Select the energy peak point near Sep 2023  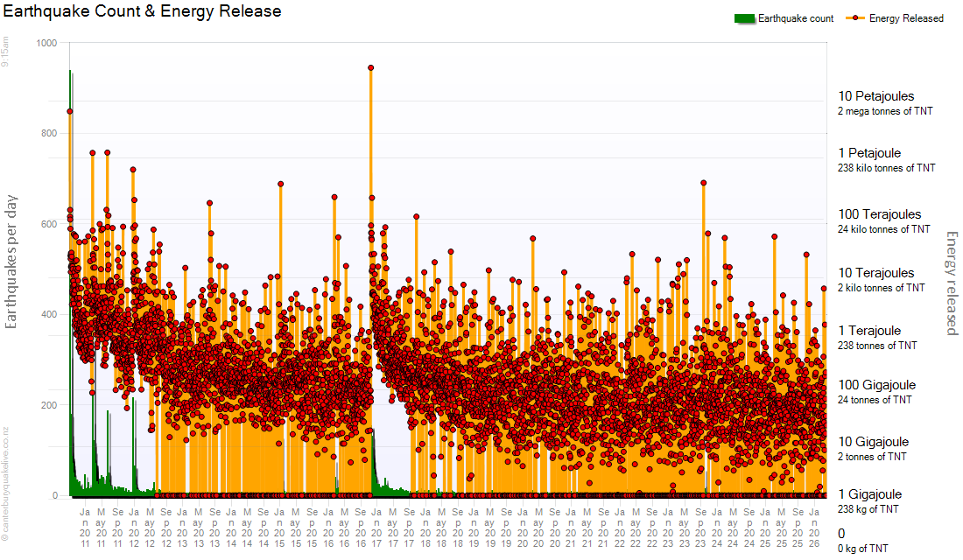[x=703, y=183]
